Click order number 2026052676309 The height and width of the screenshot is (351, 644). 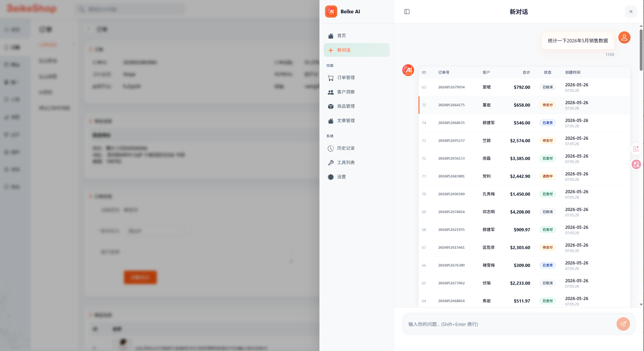(x=451, y=265)
